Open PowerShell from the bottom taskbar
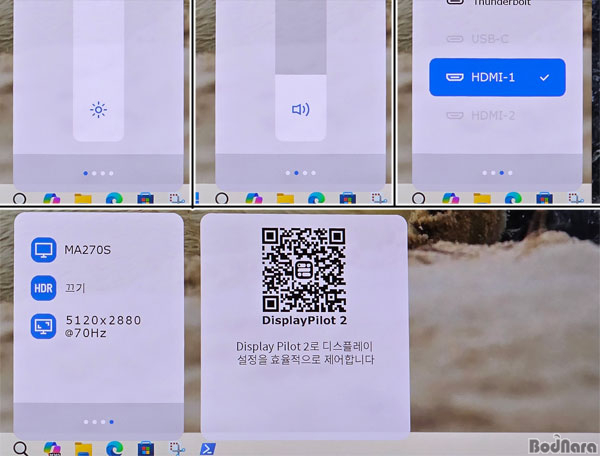The image size is (600, 456). click(x=208, y=449)
